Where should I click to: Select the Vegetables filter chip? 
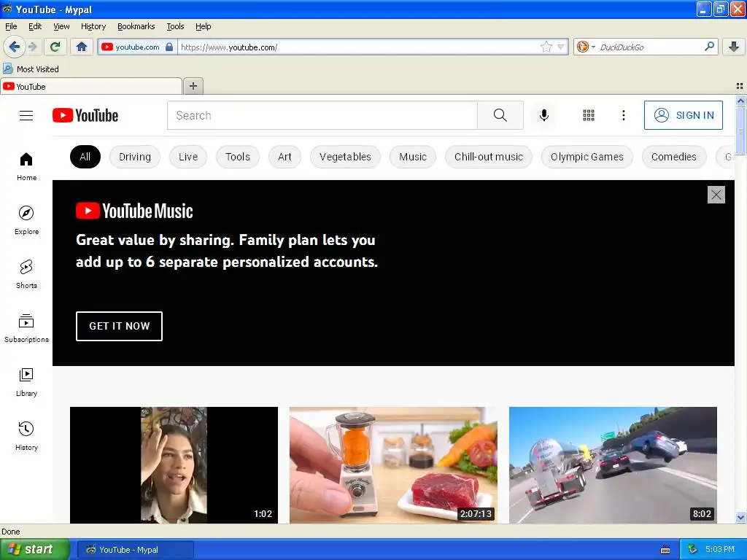pyautogui.click(x=345, y=157)
